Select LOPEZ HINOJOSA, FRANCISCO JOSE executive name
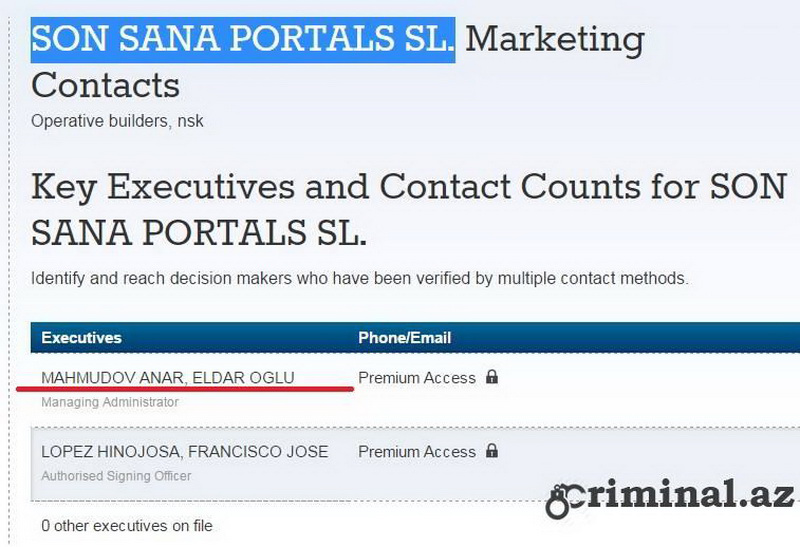 (x=185, y=452)
